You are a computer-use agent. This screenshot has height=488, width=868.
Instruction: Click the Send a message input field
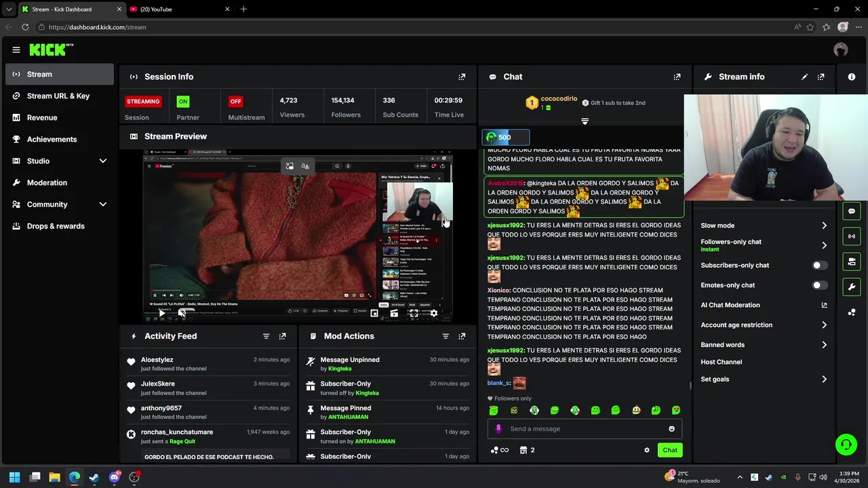tap(585, 428)
